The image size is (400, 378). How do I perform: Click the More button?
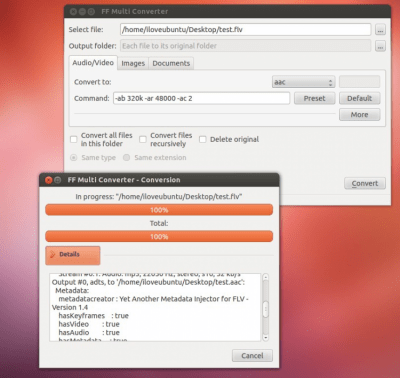click(x=359, y=115)
